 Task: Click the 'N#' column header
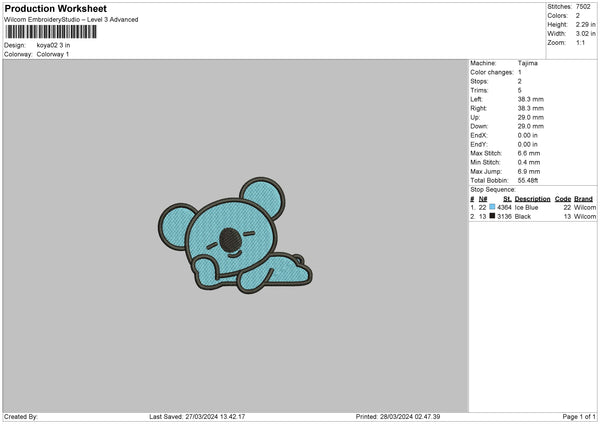point(483,199)
